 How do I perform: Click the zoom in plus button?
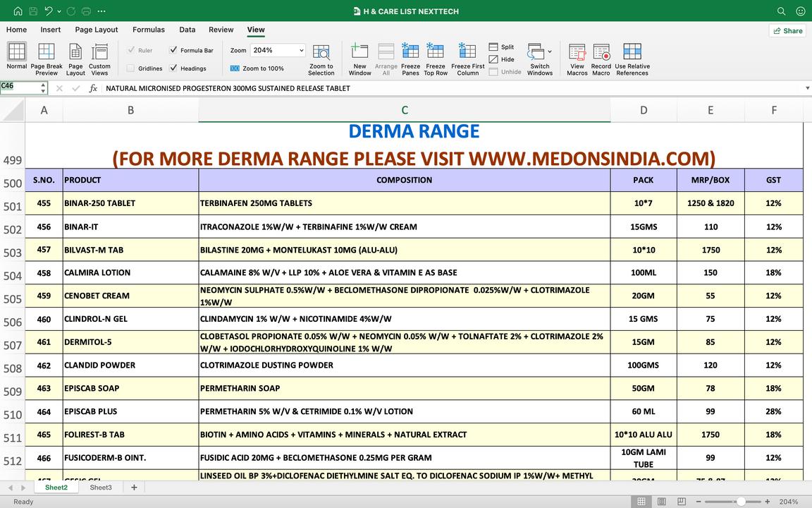coord(768,501)
